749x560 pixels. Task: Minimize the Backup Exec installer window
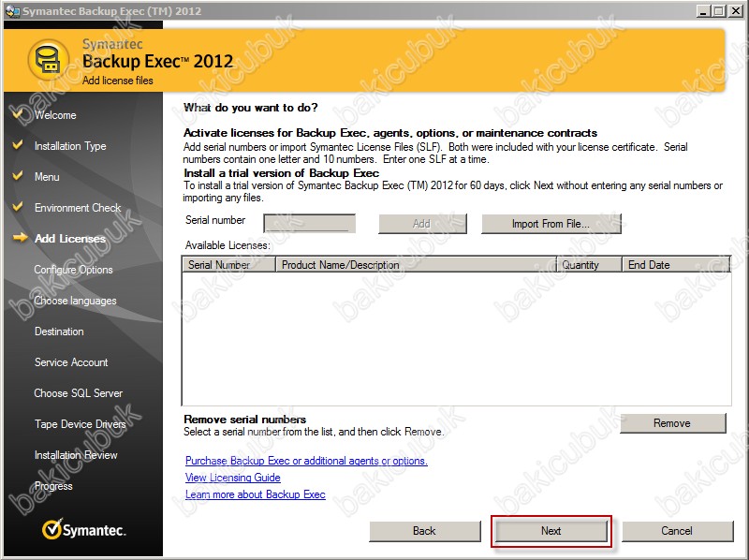(703, 10)
